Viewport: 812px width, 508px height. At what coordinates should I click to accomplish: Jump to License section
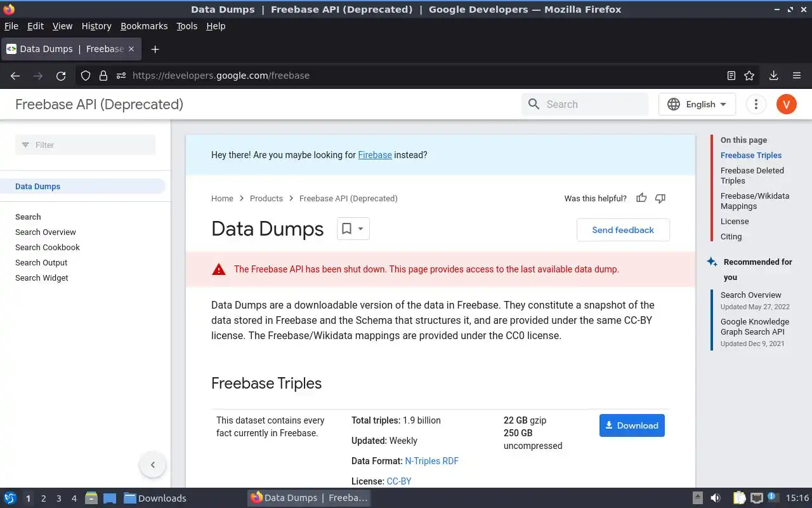tap(735, 221)
